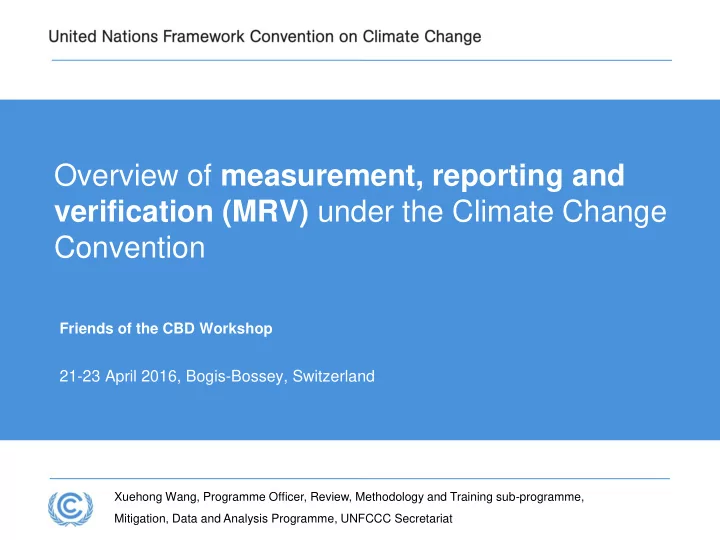This screenshot has height=540, width=720.
Task: Click the 'Friends of the CBD Workshop' subtitle
Action: click(x=166, y=328)
